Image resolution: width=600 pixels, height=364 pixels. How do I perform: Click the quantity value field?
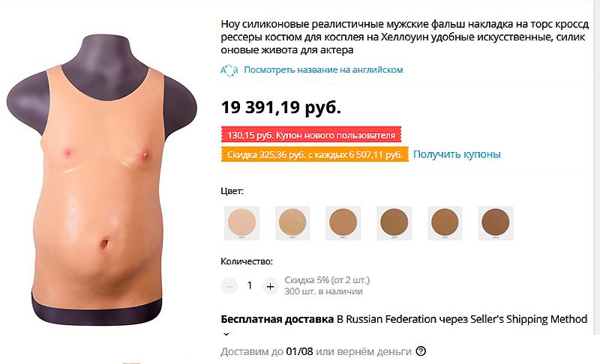(250, 285)
